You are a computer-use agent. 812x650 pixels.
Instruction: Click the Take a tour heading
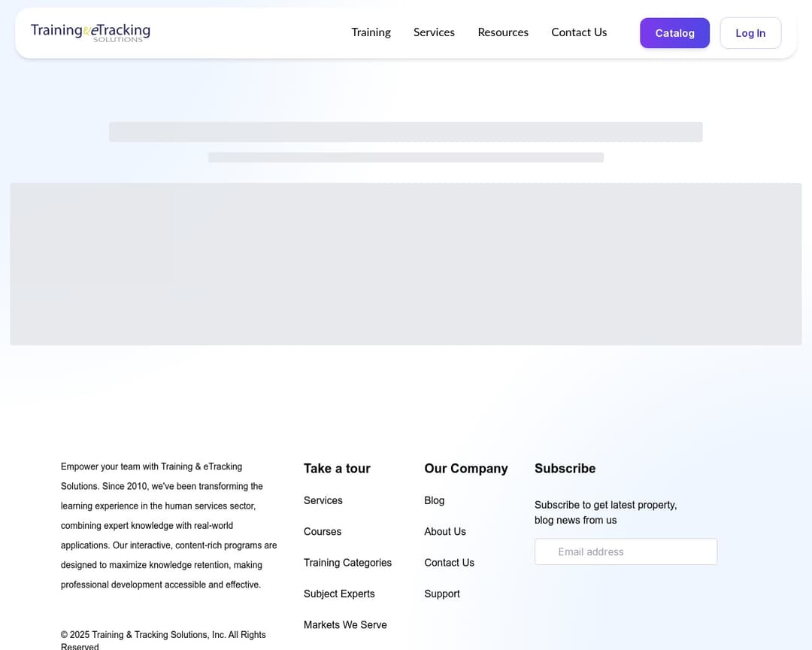337,469
